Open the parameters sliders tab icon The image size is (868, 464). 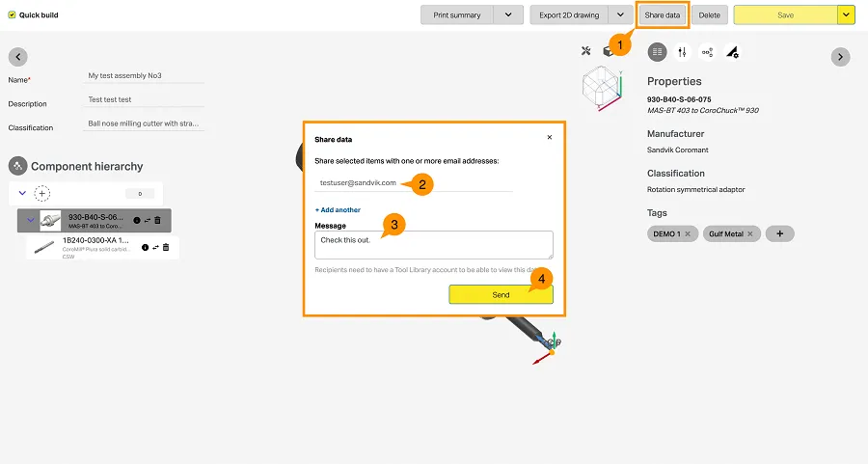click(x=683, y=52)
